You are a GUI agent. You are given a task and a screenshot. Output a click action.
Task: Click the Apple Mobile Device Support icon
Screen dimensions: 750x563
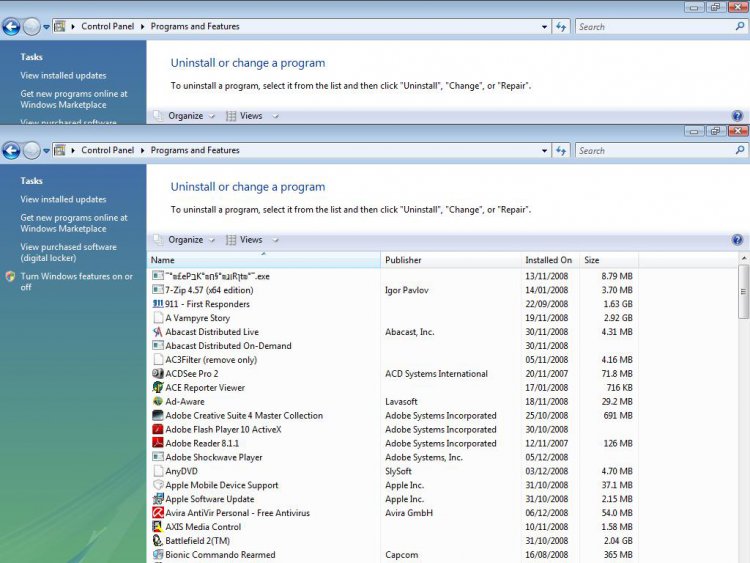click(157, 485)
